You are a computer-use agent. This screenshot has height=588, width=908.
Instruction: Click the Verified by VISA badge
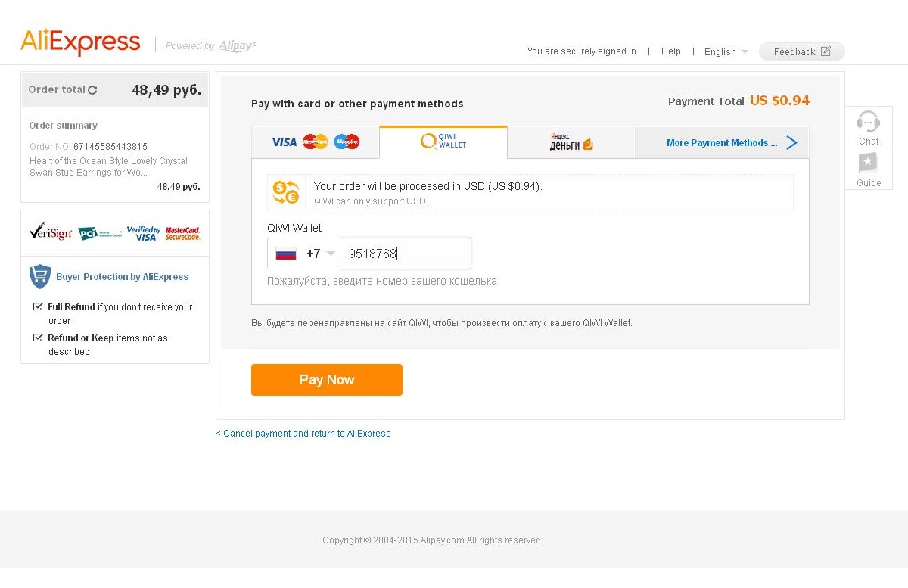click(143, 233)
